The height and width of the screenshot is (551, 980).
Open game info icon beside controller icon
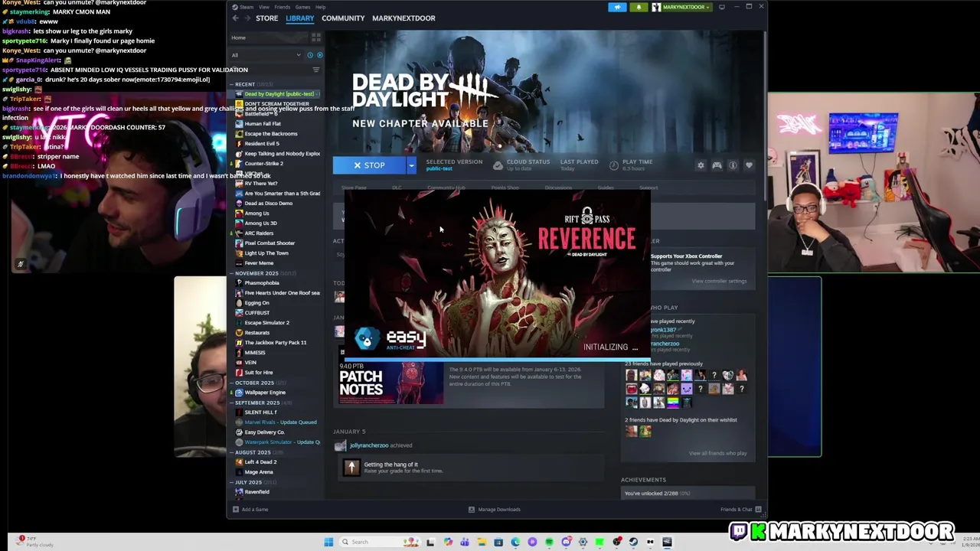733,165
